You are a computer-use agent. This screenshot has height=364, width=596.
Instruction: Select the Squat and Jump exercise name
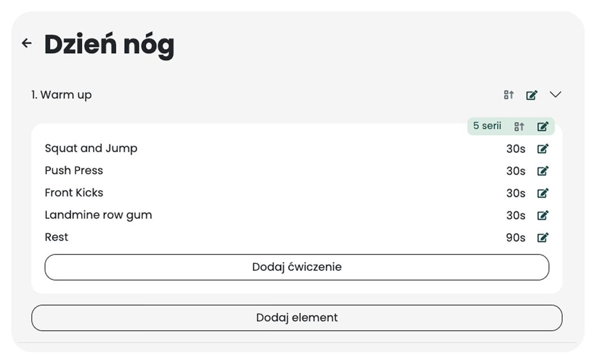pos(91,148)
